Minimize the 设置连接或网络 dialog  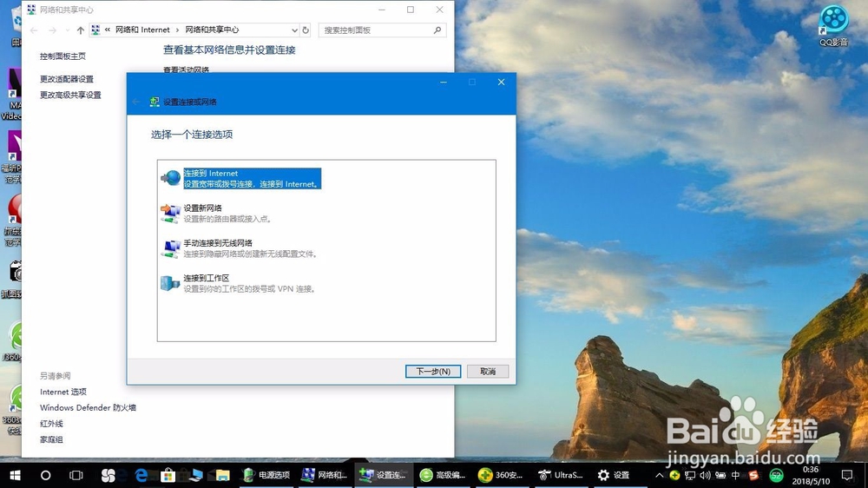point(444,82)
